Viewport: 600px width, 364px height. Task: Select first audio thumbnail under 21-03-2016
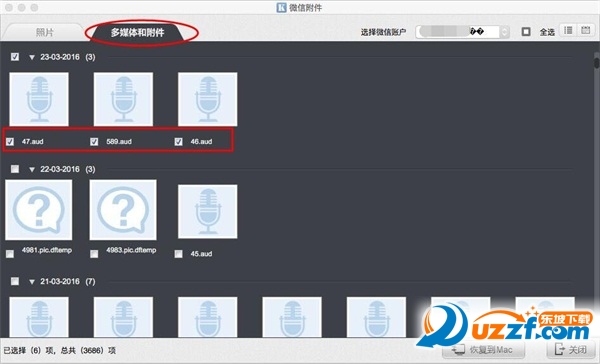(x=39, y=317)
